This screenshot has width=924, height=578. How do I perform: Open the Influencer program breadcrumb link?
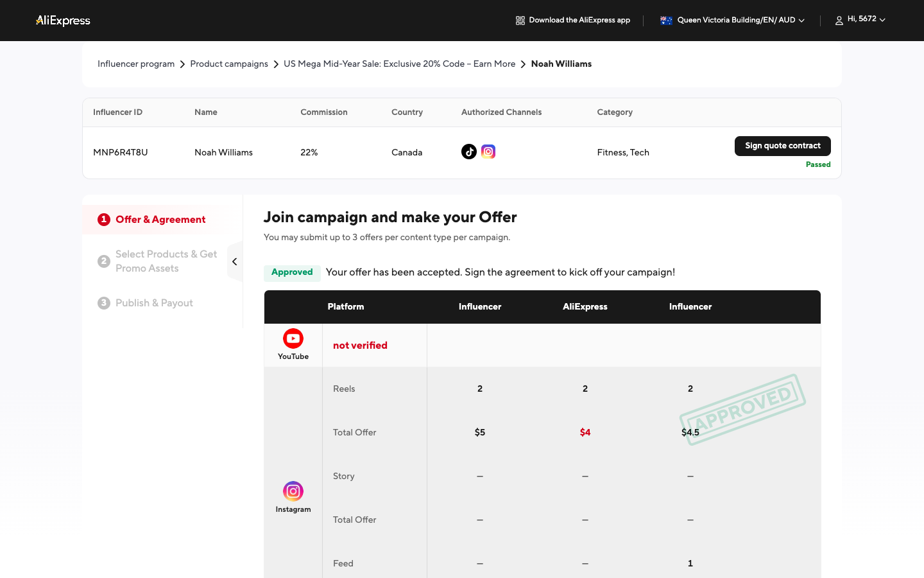tap(136, 64)
